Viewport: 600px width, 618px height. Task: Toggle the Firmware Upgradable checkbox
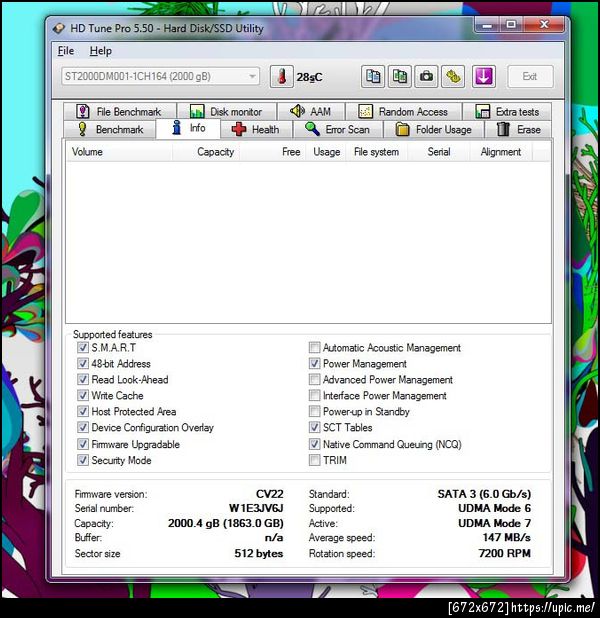(x=83, y=444)
